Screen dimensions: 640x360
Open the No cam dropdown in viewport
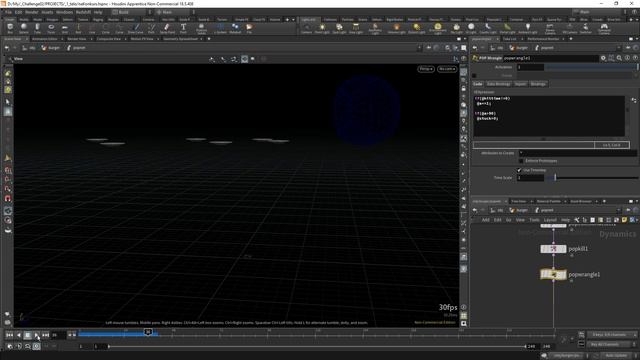point(447,69)
